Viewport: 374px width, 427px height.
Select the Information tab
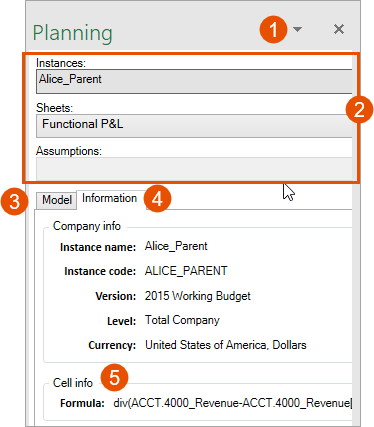point(109,198)
